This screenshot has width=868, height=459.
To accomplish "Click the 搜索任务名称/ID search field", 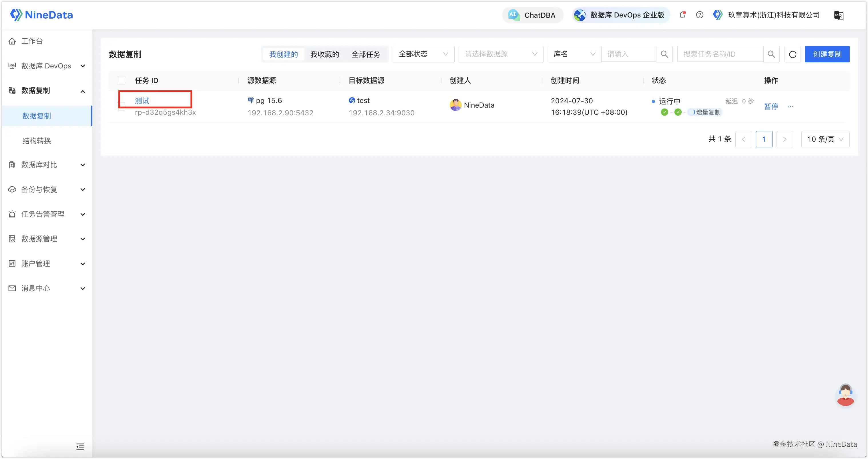I will (x=720, y=54).
